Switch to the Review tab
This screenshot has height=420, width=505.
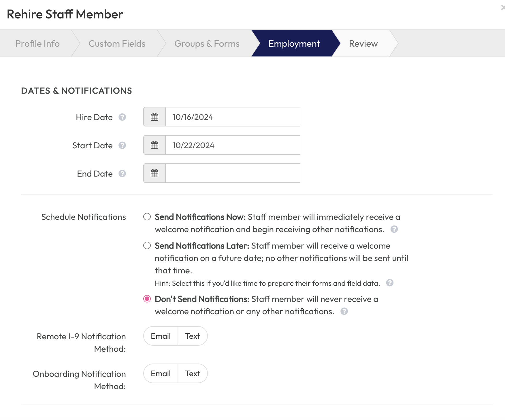[363, 43]
